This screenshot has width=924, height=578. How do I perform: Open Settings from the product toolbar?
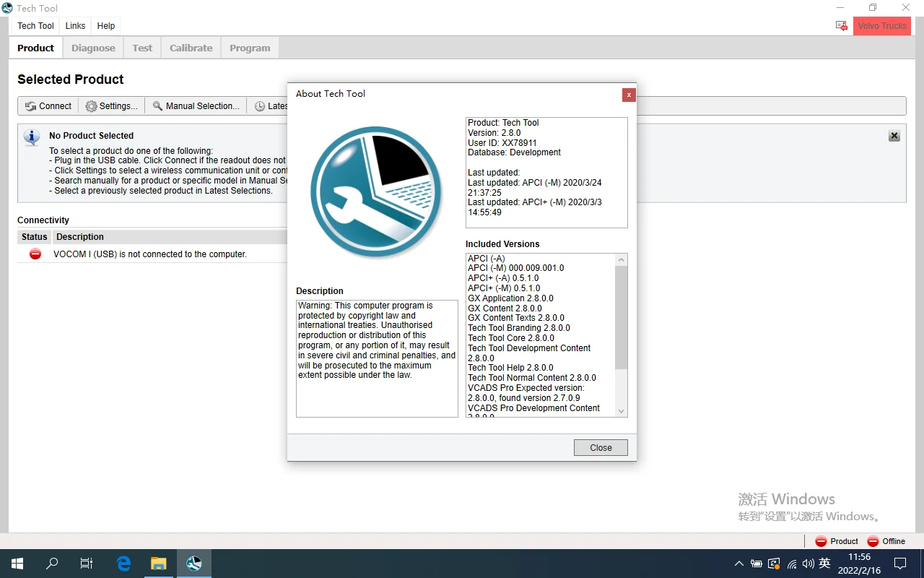point(111,106)
